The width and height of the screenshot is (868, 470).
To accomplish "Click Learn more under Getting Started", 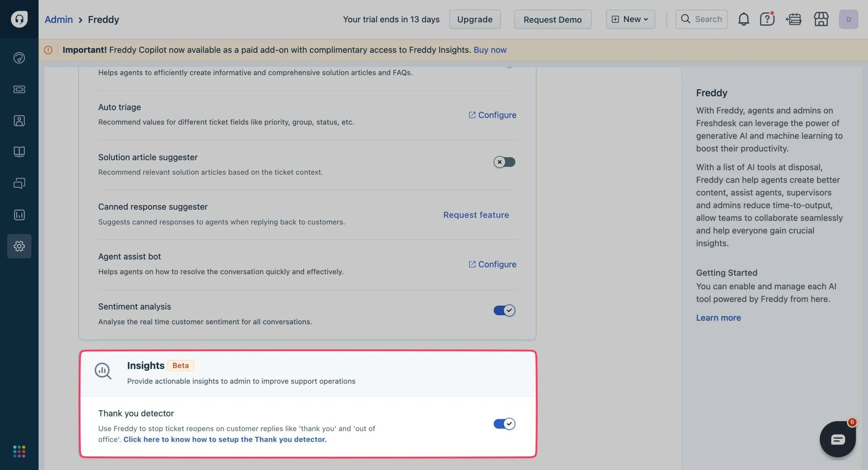I will pos(718,318).
